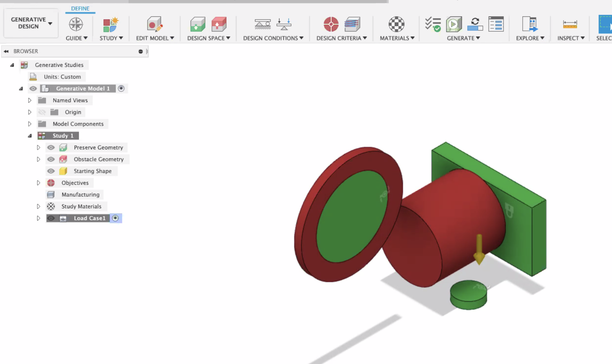Expand the Named Views folder
612x364 pixels.
tap(30, 100)
